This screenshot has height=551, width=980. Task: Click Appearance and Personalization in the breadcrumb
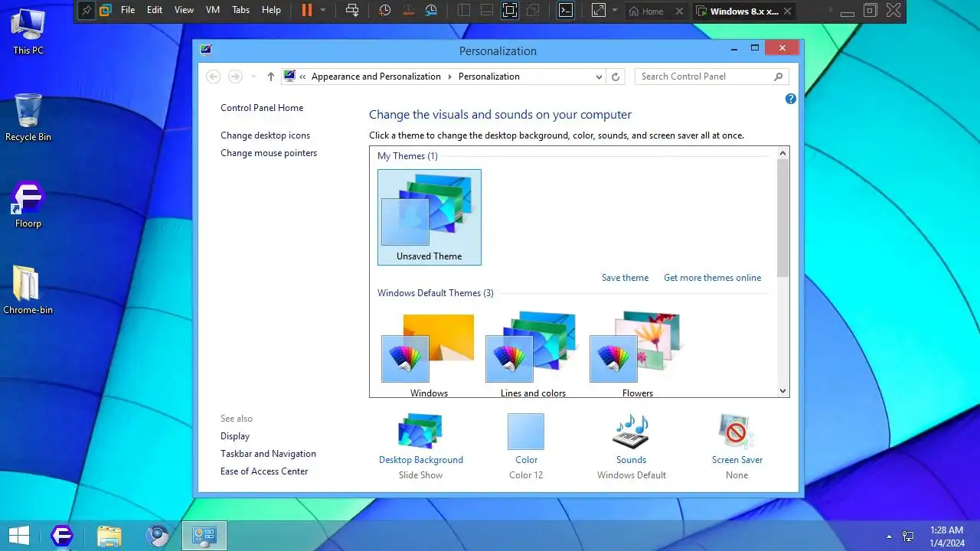coord(376,77)
